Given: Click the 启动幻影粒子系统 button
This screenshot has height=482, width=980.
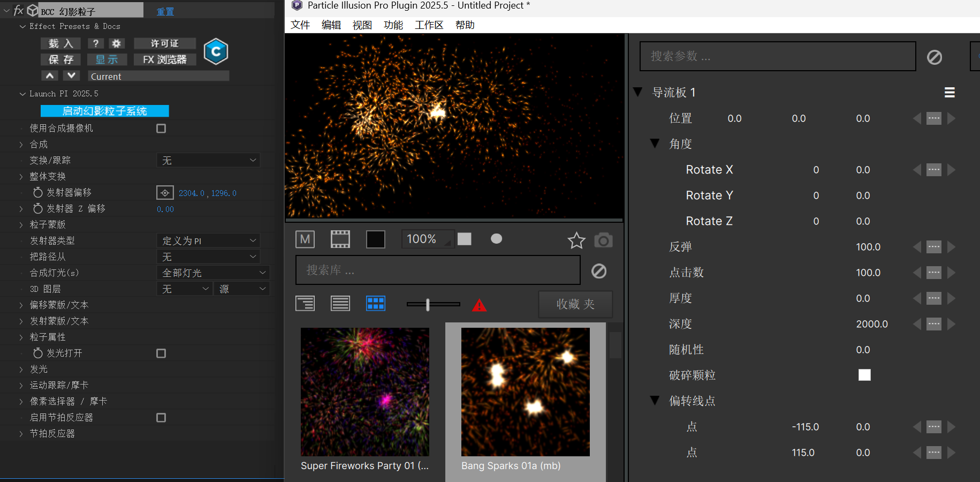Looking at the screenshot, I should click(105, 111).
